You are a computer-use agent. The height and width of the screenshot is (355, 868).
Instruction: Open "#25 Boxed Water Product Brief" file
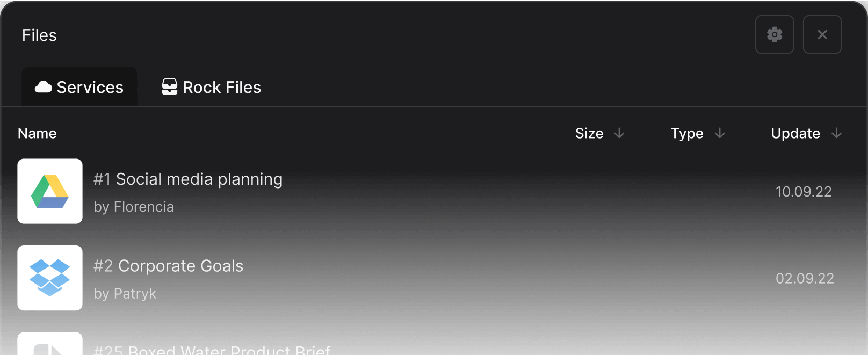pyautogui.click(x=212, y=350)
